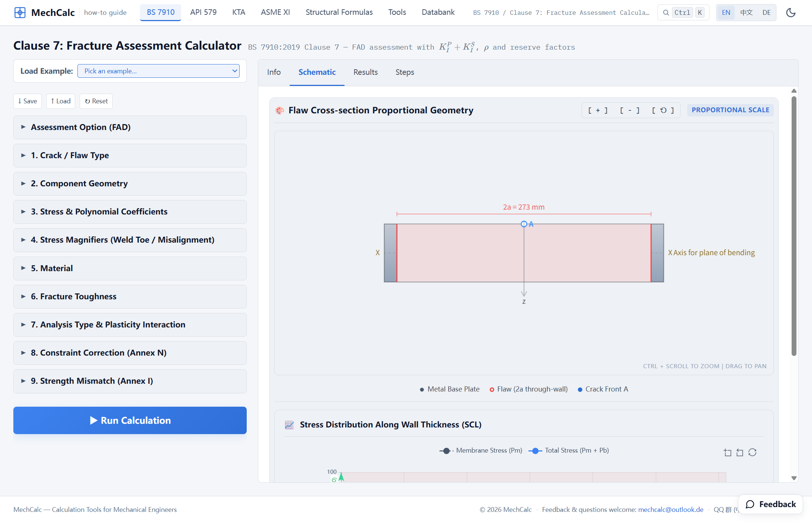The image size is (812, 523).
Task: Expand 4. Stress Magnifiers section
Action: [130, 240]
